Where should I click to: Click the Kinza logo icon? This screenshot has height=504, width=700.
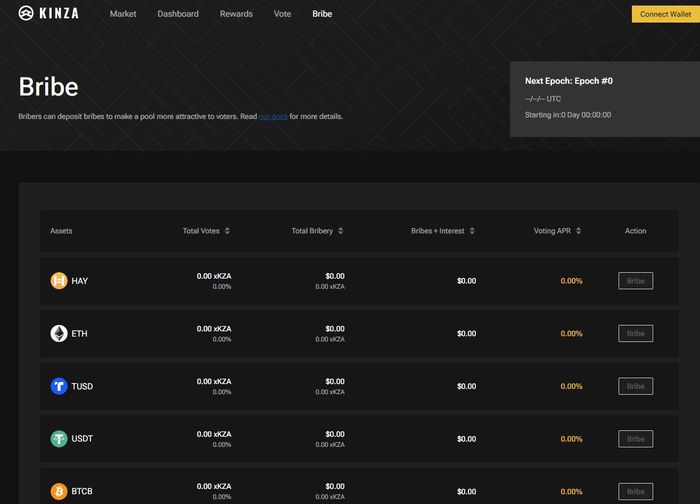pyautogui.click(x=26, y=13)
